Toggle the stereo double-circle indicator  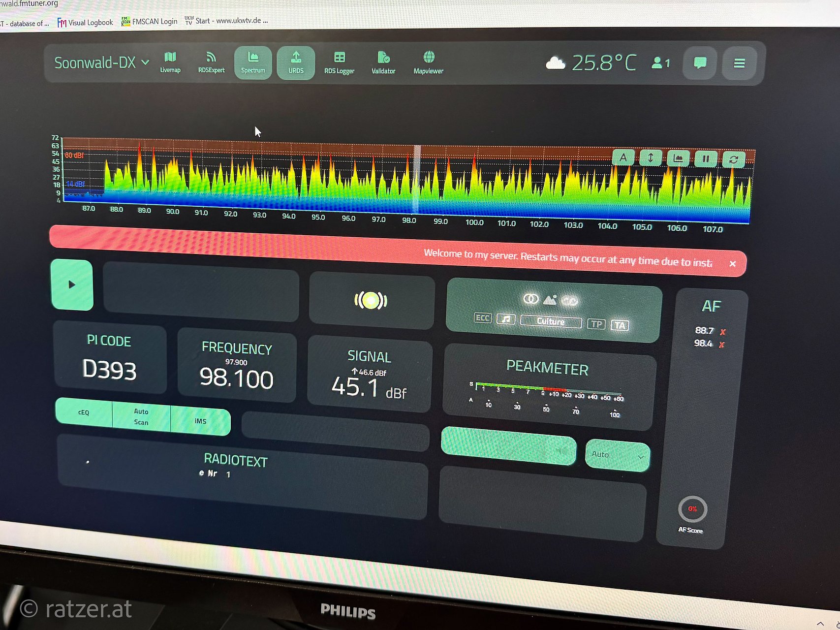point(530,299)
